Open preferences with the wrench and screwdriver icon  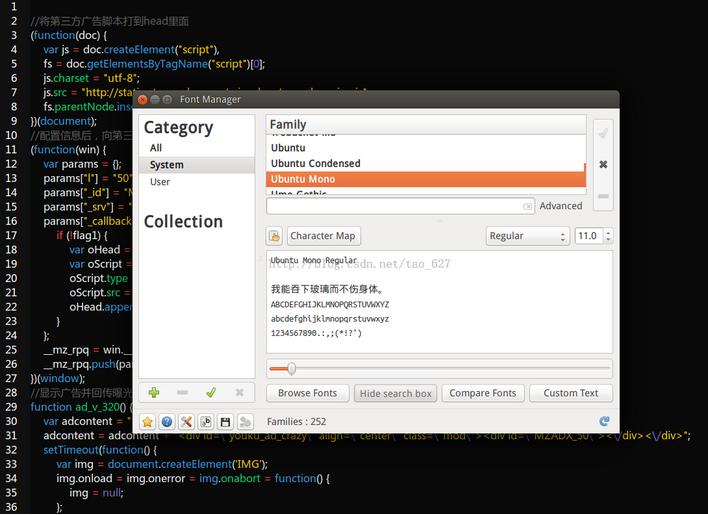(186, 422)
